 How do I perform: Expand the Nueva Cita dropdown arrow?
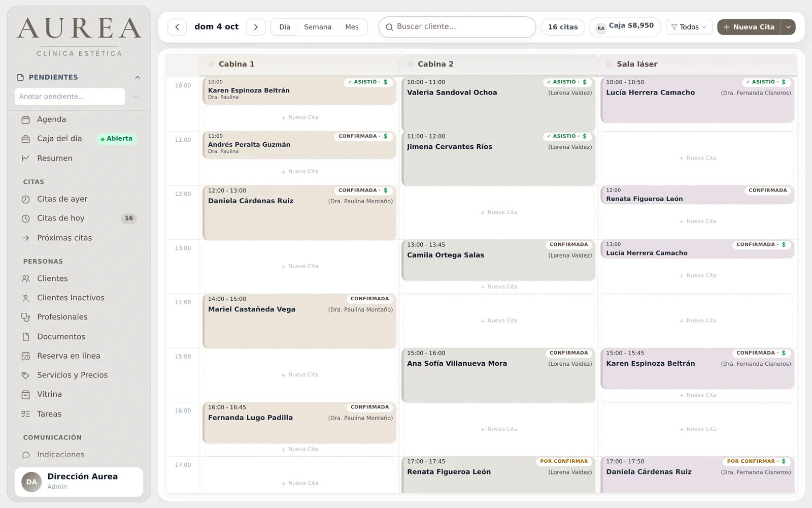click(x=788, y=27)
